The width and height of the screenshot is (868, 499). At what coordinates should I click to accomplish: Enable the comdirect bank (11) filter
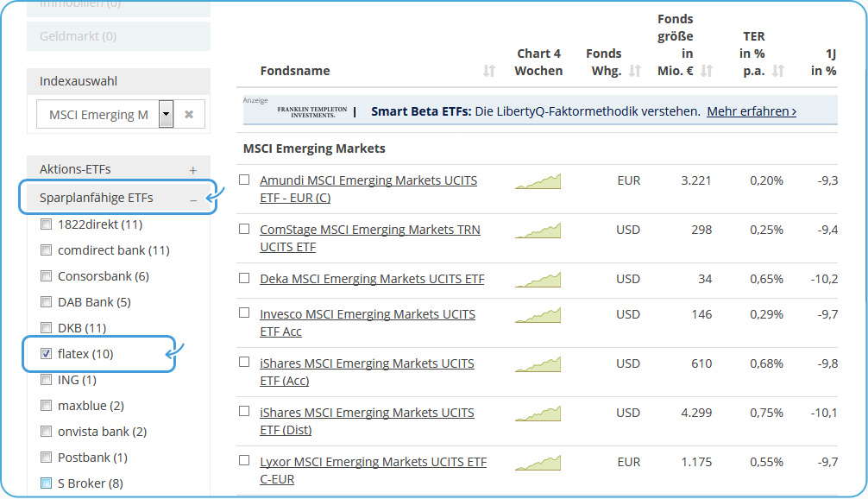(47, 250)
